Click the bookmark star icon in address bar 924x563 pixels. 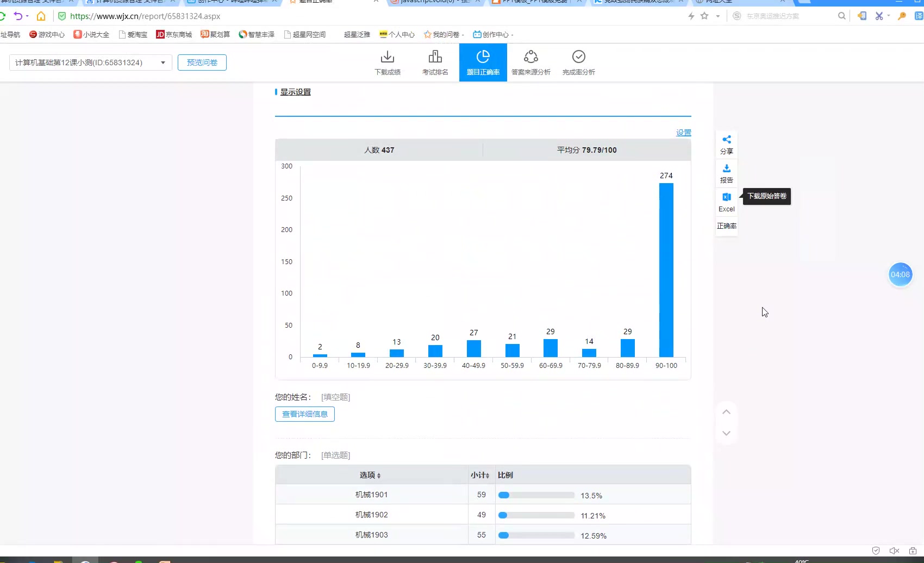(x=704, y=16)
